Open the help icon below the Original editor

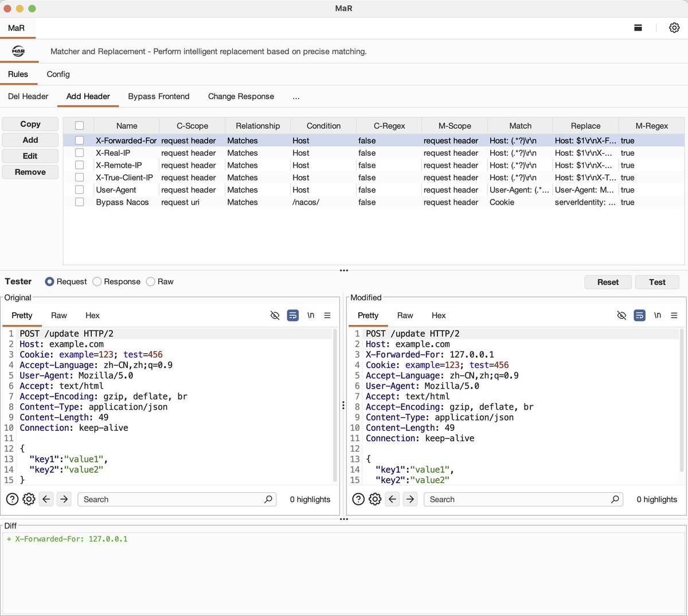pyautogui.click(x=12, y=499)
